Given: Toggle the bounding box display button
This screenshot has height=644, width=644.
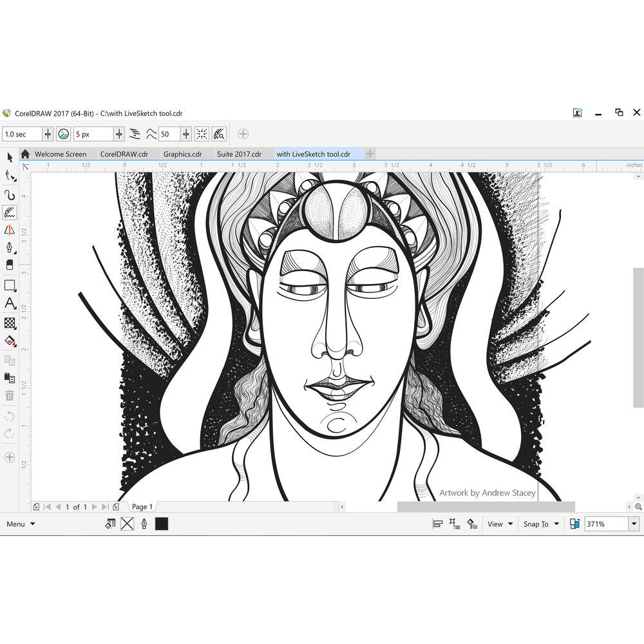Looking at the screenshot, I should click(x=202, y=134).
